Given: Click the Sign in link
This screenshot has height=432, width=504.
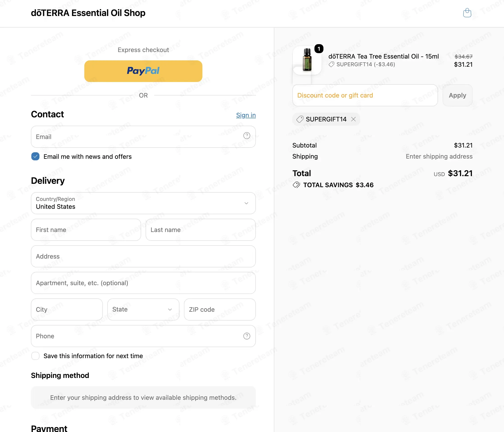Looking at the screenshot, I should tap(246, 115).
